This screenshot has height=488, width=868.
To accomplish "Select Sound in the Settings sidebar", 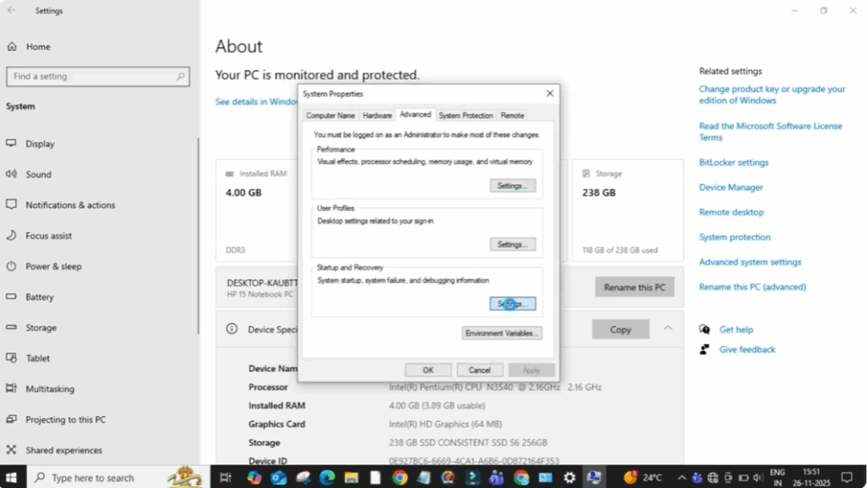I will click(x=38, y=174).
